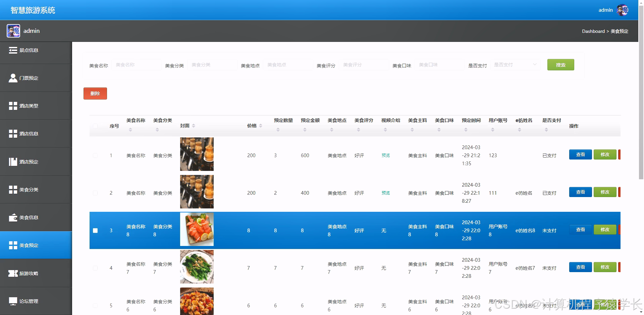Viewport: 644px width, 315px height.
Task: Click admin avatar in top-right header
Action: (x=623, y=10)
